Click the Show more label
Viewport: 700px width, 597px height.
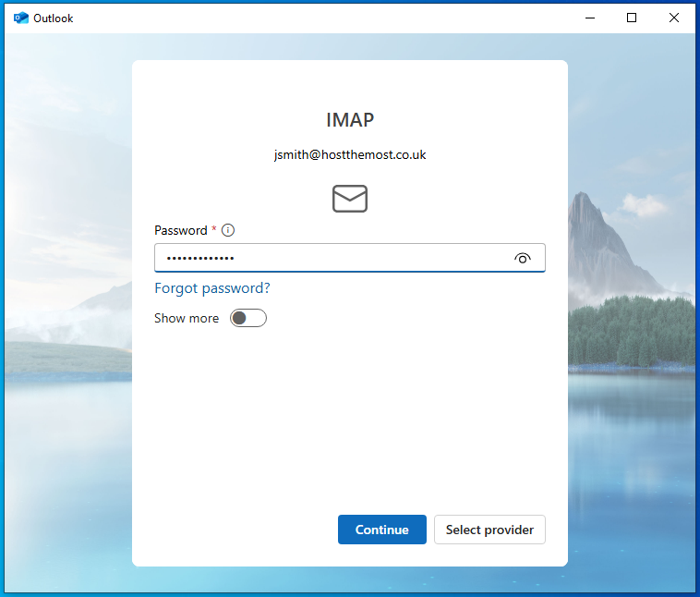point(187,318)
